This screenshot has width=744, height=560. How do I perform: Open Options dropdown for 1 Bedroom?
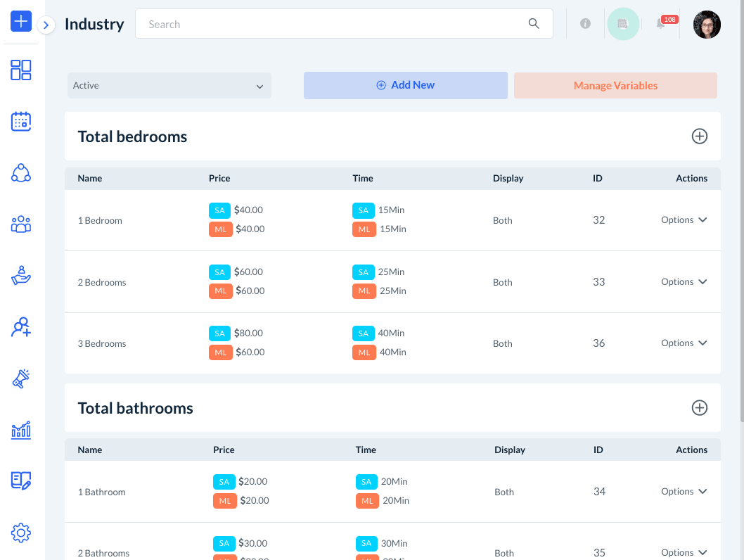point(684,220)
